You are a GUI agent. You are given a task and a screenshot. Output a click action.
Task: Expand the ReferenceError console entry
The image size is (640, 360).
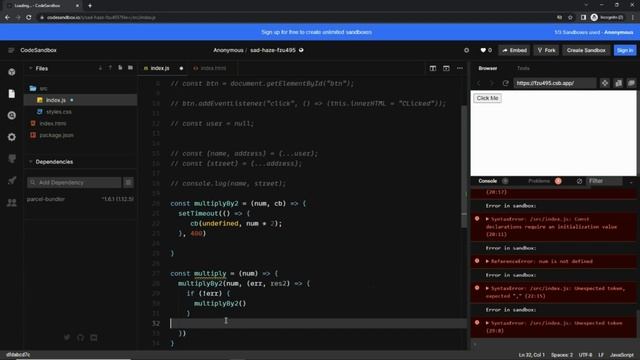click(x=487, y=261)
